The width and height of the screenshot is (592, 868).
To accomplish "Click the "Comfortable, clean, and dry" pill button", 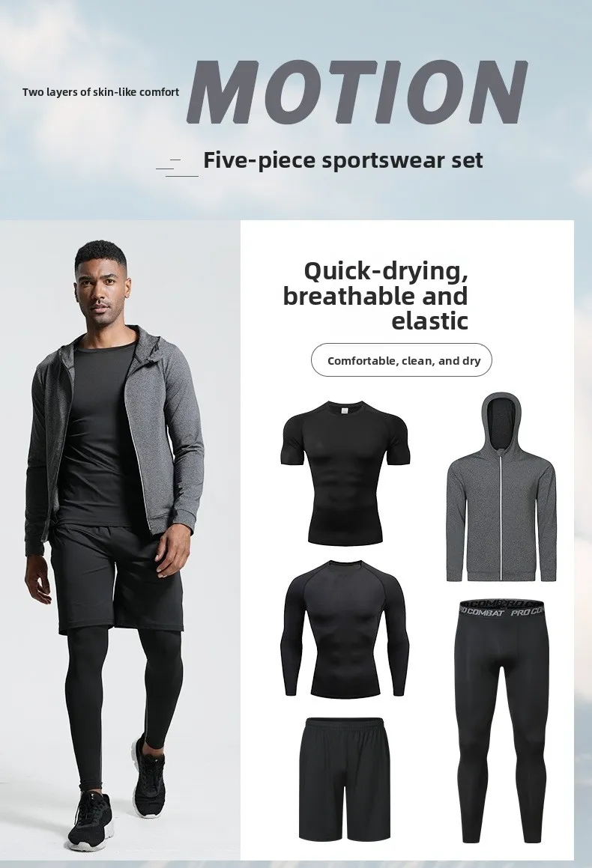I will coord(402,360).
